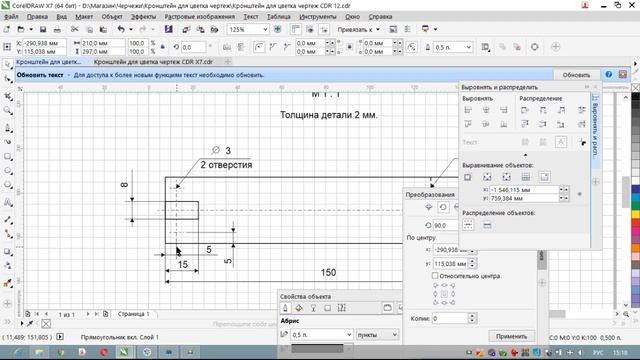640x360 pixels.
Task: Click align left icon in Align panel
Action: point(468,110)
